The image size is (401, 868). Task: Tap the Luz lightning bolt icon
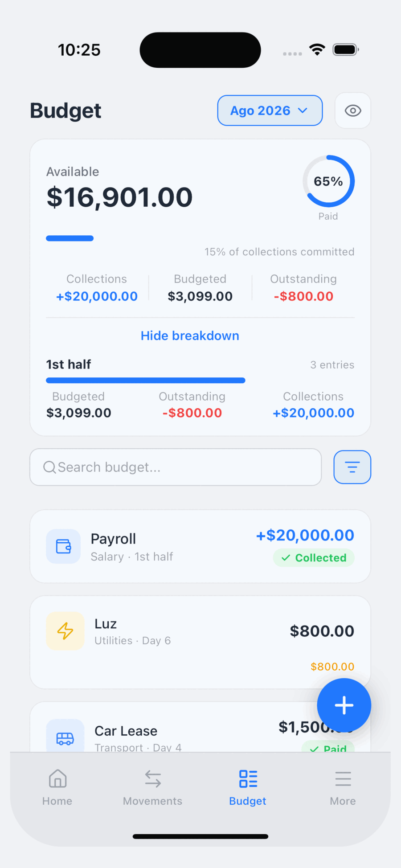(65, 631)
